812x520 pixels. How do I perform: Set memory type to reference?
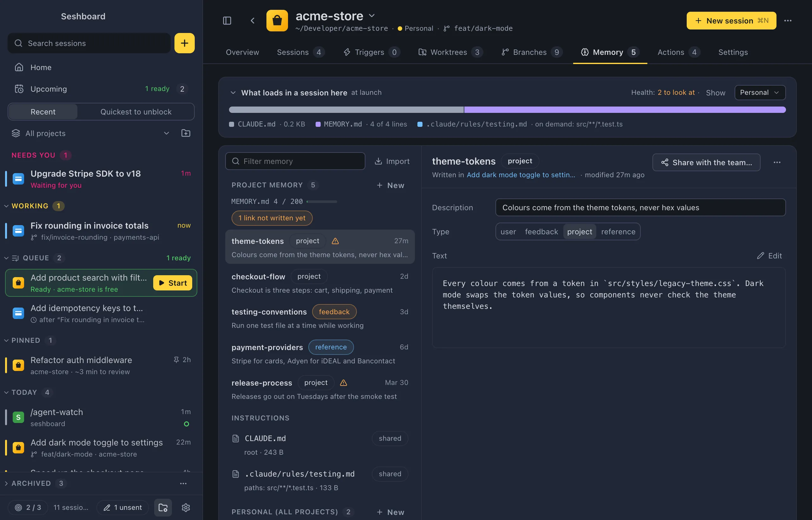pos(618,231)
